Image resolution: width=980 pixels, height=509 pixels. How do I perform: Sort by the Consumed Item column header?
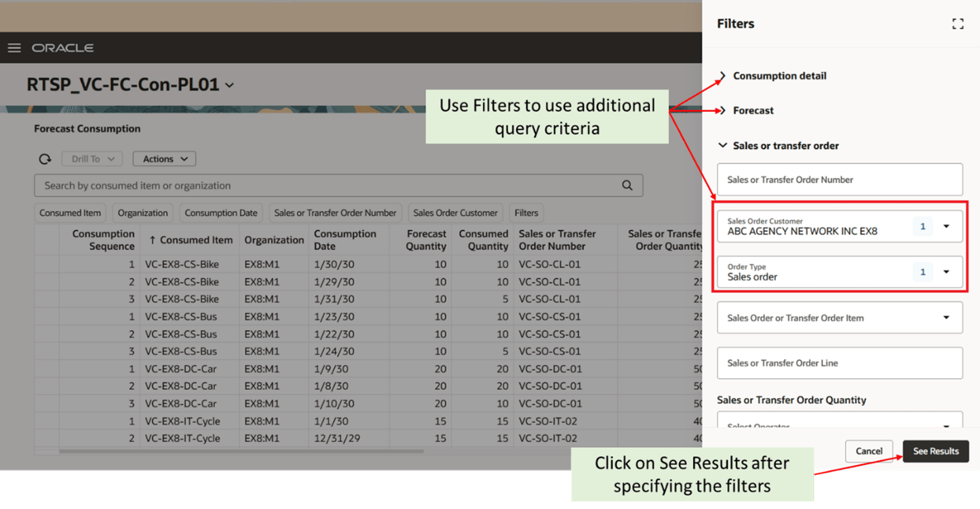[191, 240]
